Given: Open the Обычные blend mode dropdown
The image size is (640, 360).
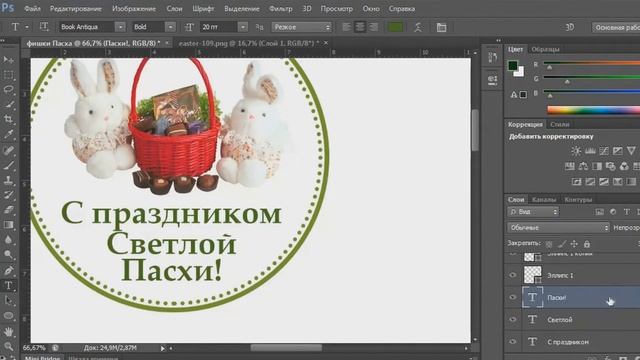Looking at the screenshot, I should click(558, 227).
